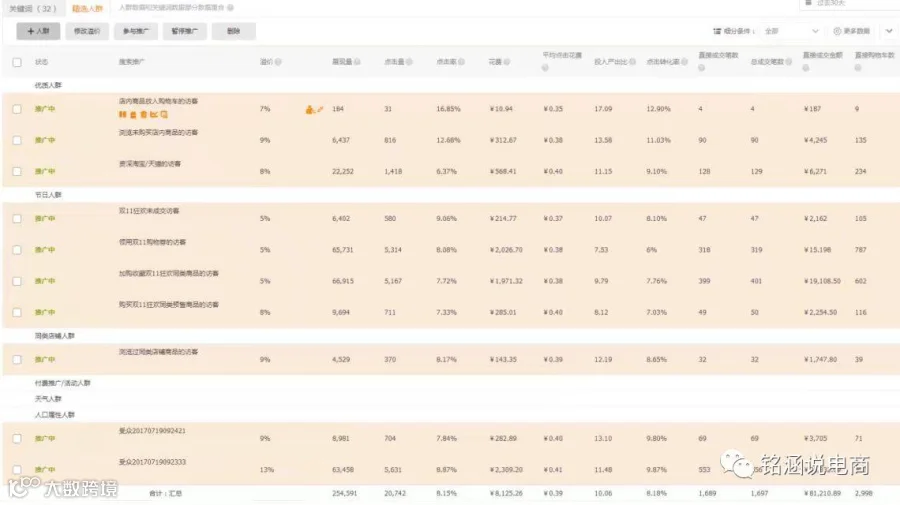Open the 细分条件 全部 dropdown
Screen dimensions: 900x505
[791, 31]
